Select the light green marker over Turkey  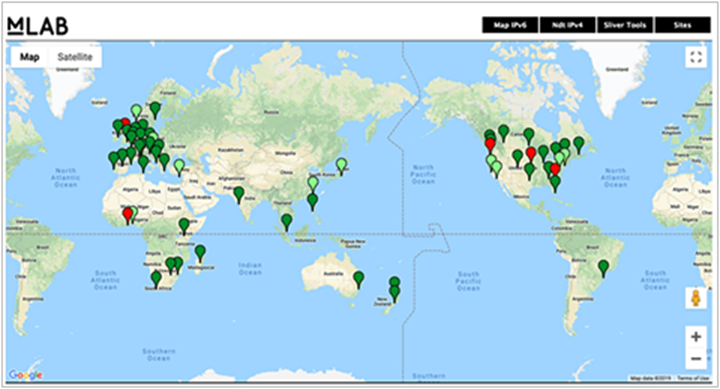(x=180, y=167)
